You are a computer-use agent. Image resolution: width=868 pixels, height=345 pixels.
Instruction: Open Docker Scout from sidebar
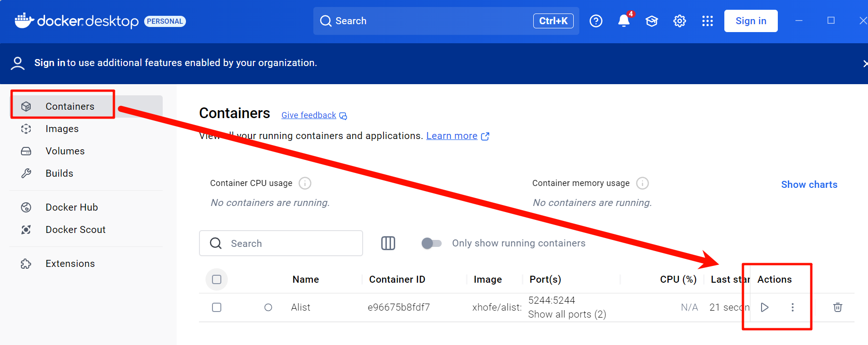pos(86,230)
